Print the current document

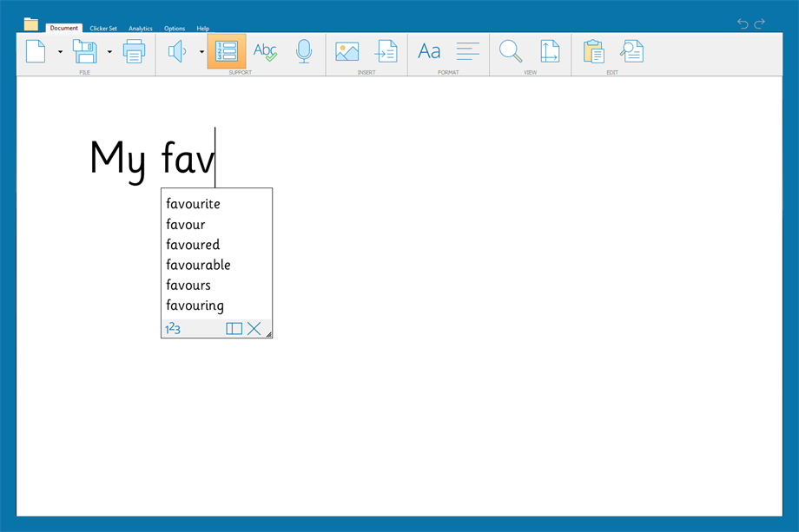135,51
